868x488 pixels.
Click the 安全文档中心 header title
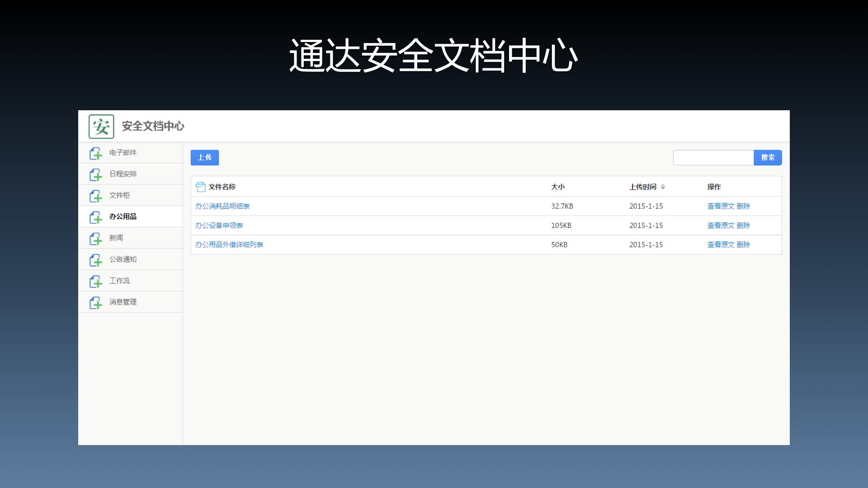tap(153, 126)
